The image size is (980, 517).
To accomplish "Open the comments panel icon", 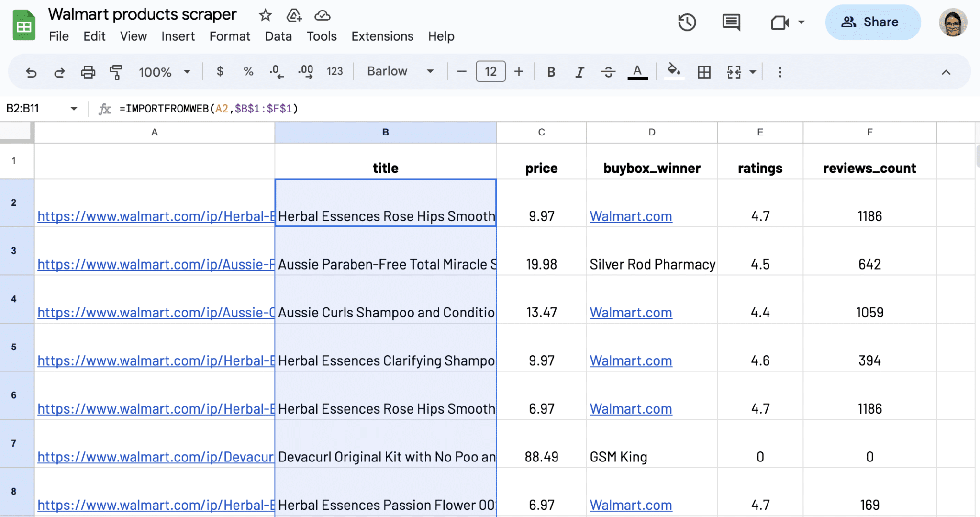I will 731,22.
